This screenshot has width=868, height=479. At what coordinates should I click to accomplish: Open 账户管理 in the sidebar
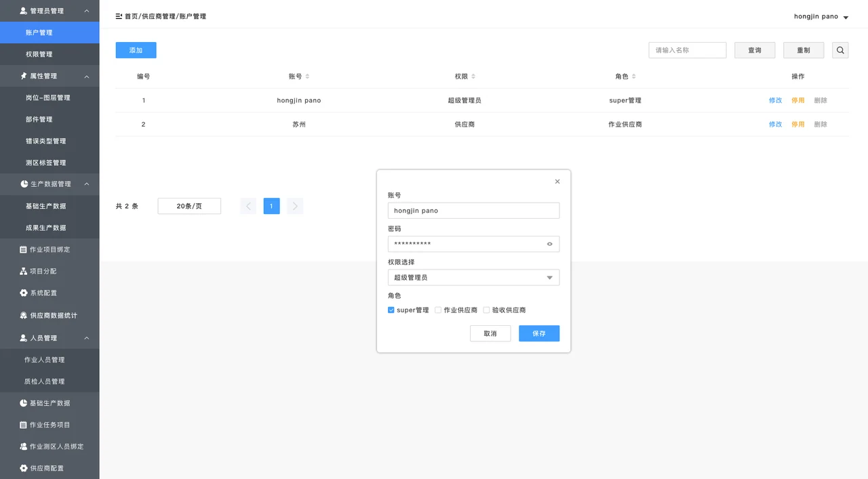pyautogui.click(x=50, y=33)
